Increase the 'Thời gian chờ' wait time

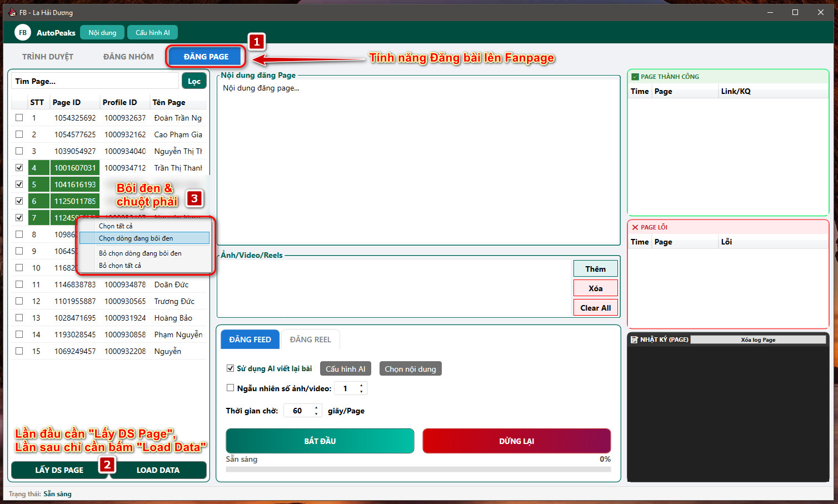(316, 408)
